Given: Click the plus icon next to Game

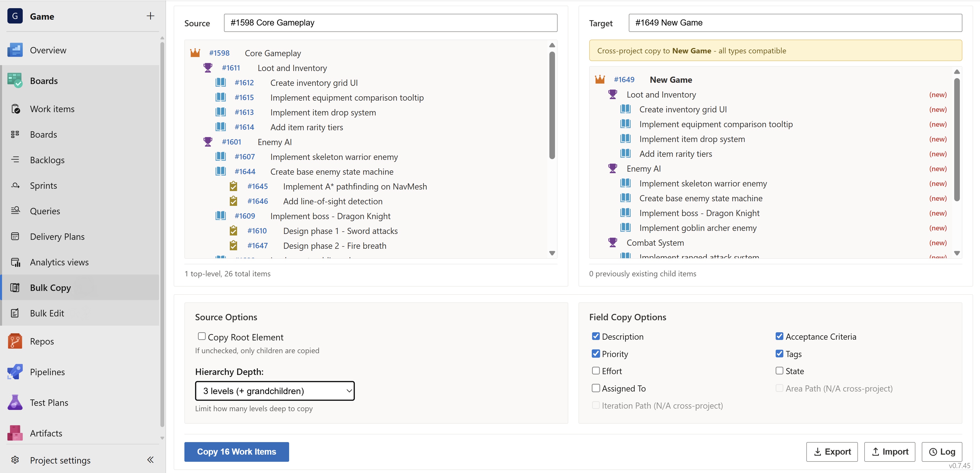Looking at the screenshot, I should click(150, 16).
